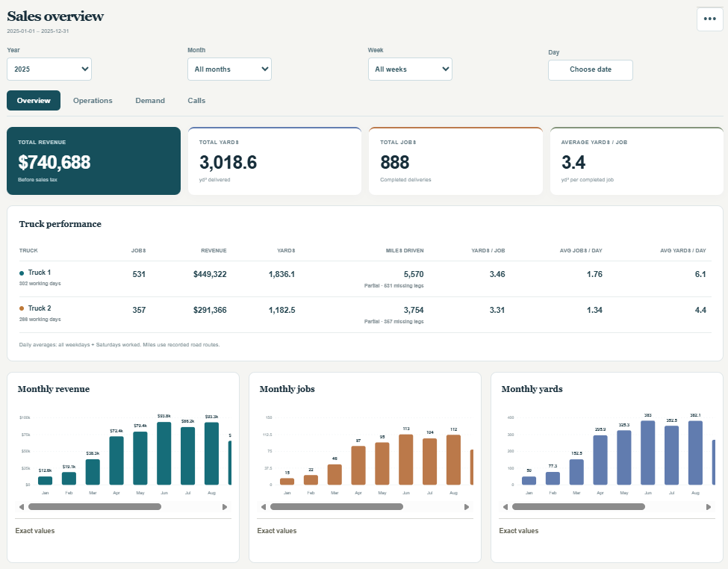Click the Truck 1 avg jobs/day value 1.76

[x=594, y=275]
